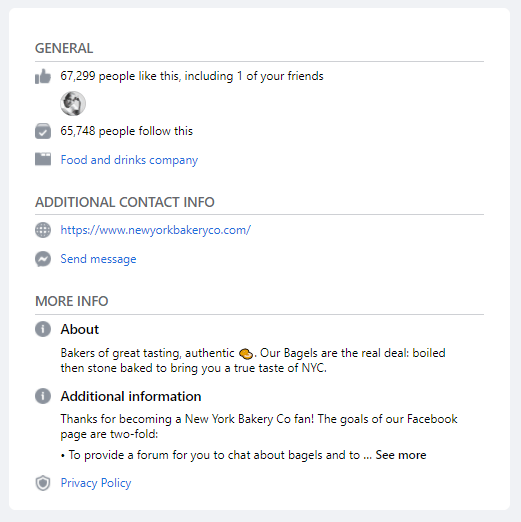Click the 65,748 people follow this text

coord(127,131)
